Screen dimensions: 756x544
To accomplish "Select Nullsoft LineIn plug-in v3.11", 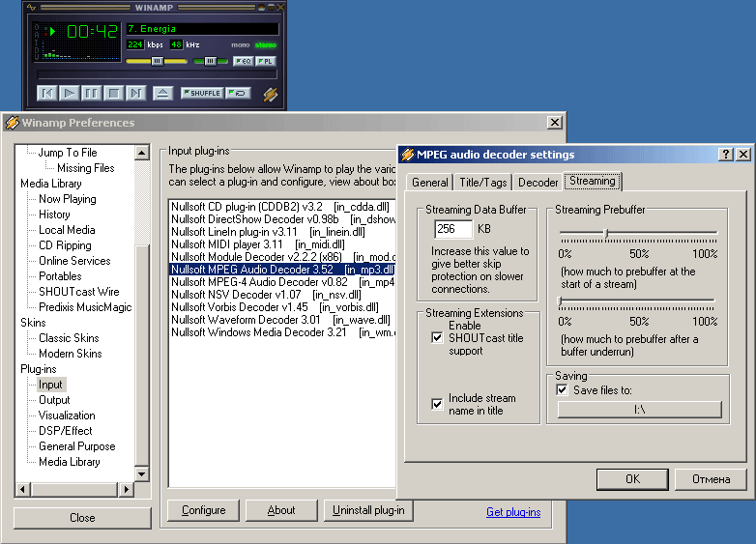I will [x=281, y=232].
